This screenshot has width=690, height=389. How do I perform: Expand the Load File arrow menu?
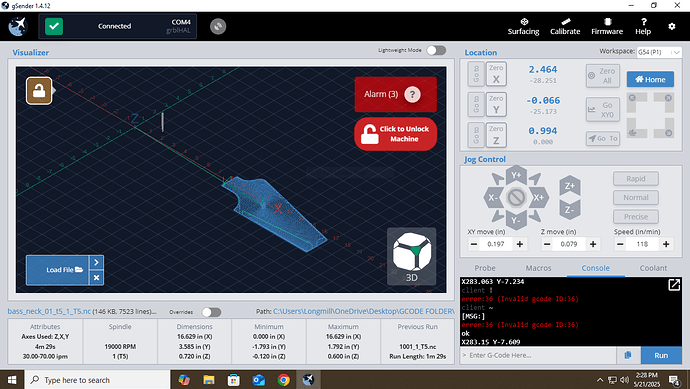(96, 262)
